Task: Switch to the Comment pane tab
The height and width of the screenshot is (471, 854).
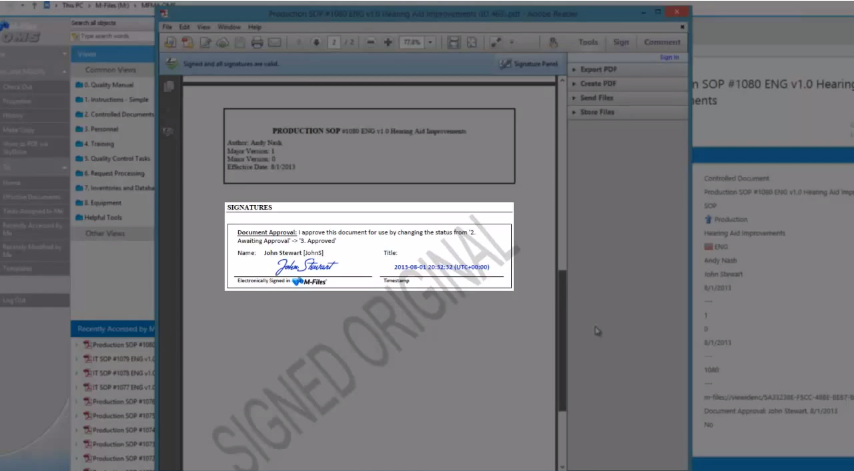Action: (662, 43)
